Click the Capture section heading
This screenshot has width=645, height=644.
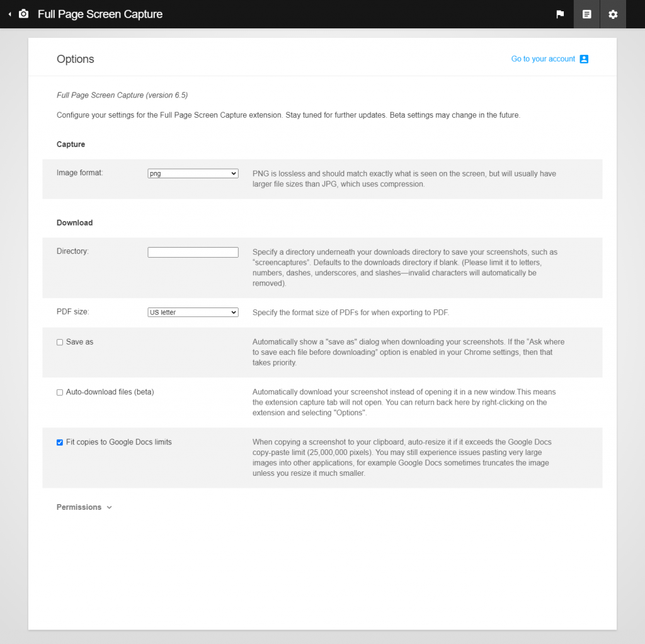(x=71, y=144)
